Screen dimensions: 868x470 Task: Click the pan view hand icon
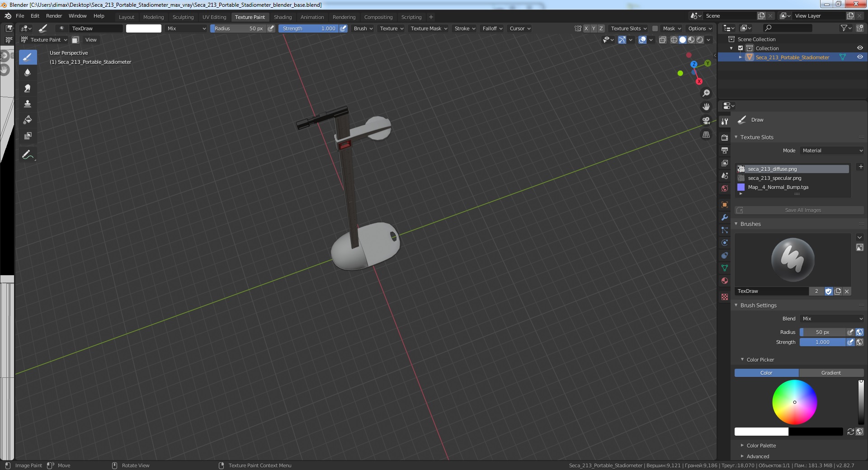(x=706, y=107)
